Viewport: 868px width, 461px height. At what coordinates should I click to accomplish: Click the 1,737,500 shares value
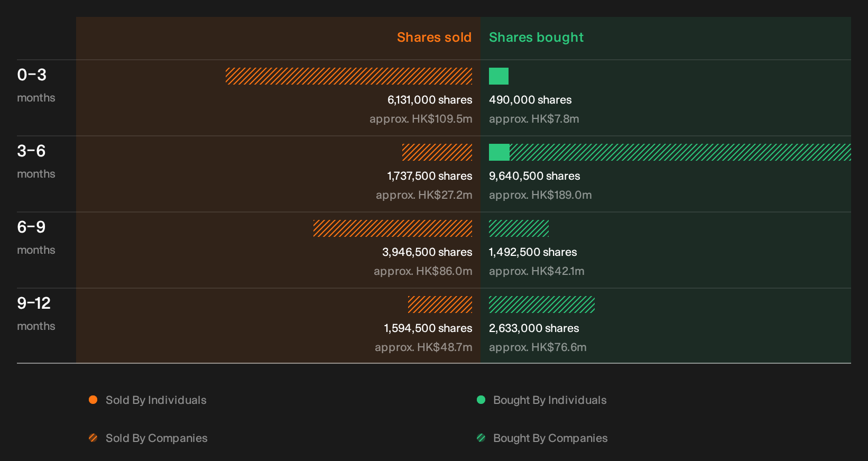pos(430,176)
